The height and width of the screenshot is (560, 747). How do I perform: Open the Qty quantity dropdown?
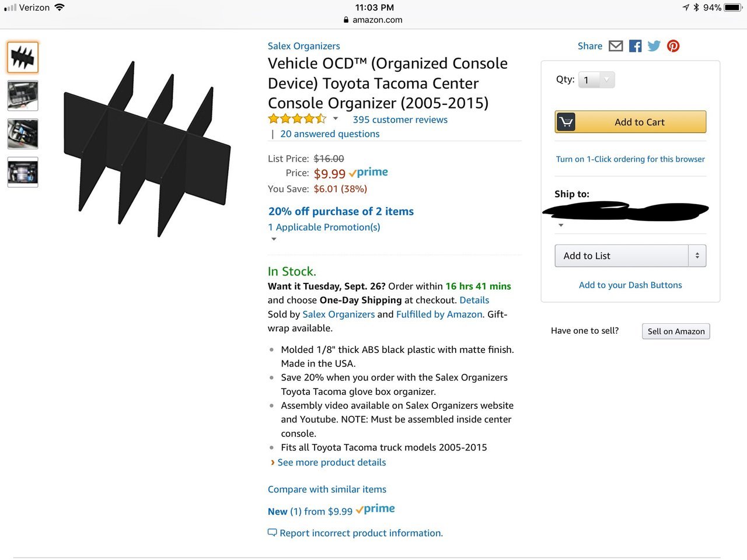pyautogui.click(x=596, y=80)
